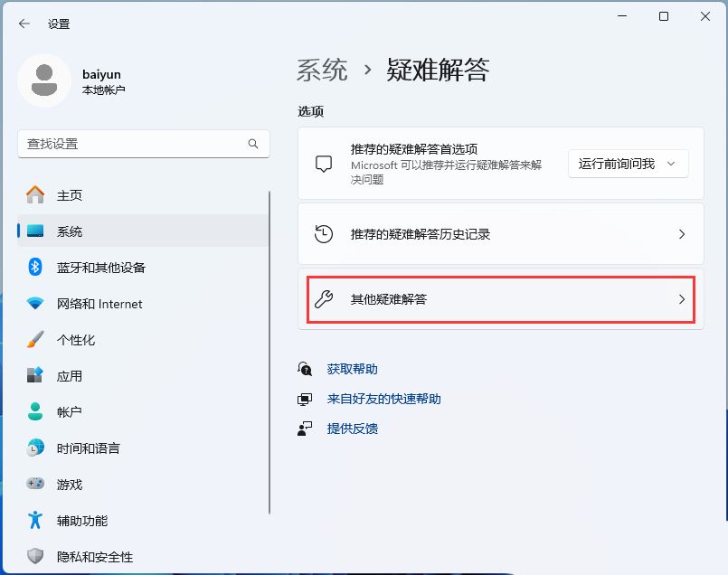This screenshot has width=728, height=575.
Task: Open 来自好友的快速帮助
Action: tap(383, 398)
